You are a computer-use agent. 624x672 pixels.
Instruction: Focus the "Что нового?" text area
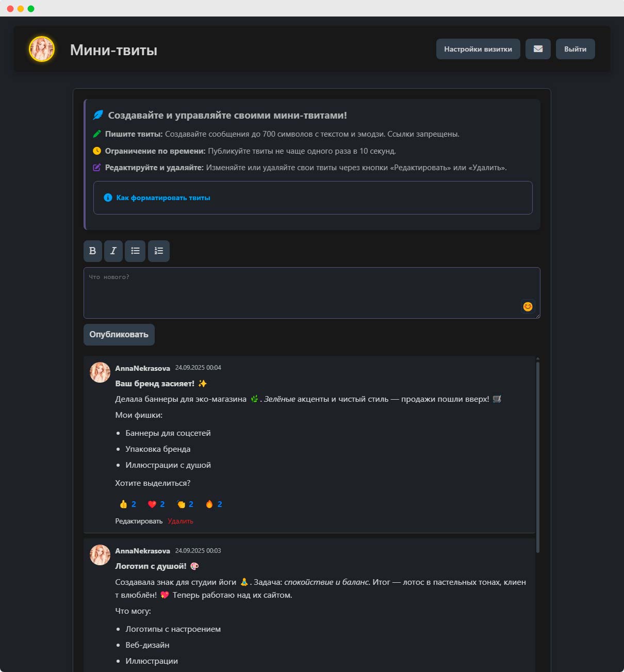tap(311, 293)
